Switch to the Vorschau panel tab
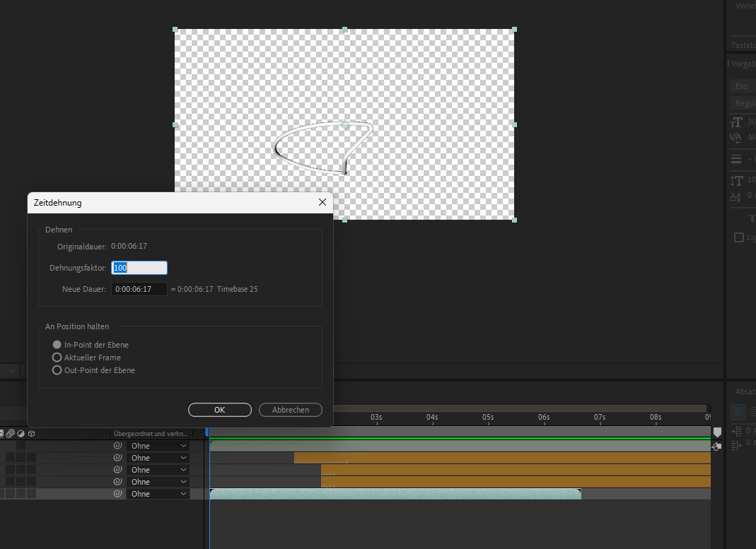Screen dimensions: 756x549 pos(745,6)
